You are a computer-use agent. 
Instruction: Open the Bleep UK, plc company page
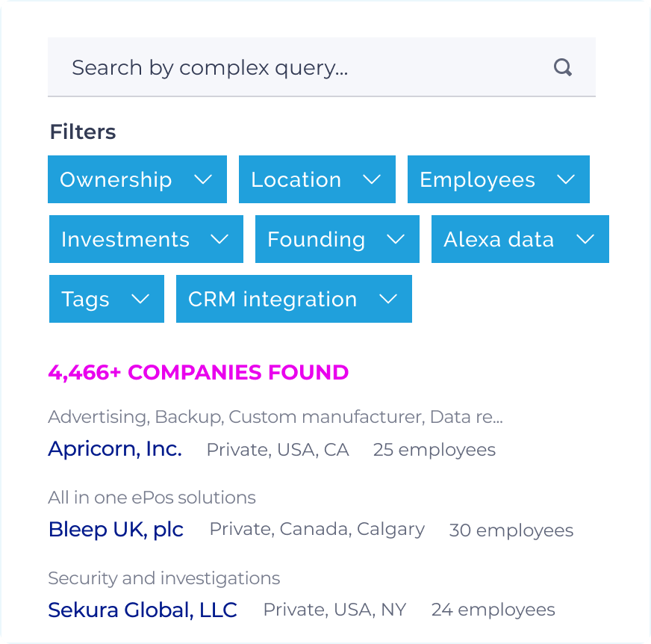coord(116,530)
